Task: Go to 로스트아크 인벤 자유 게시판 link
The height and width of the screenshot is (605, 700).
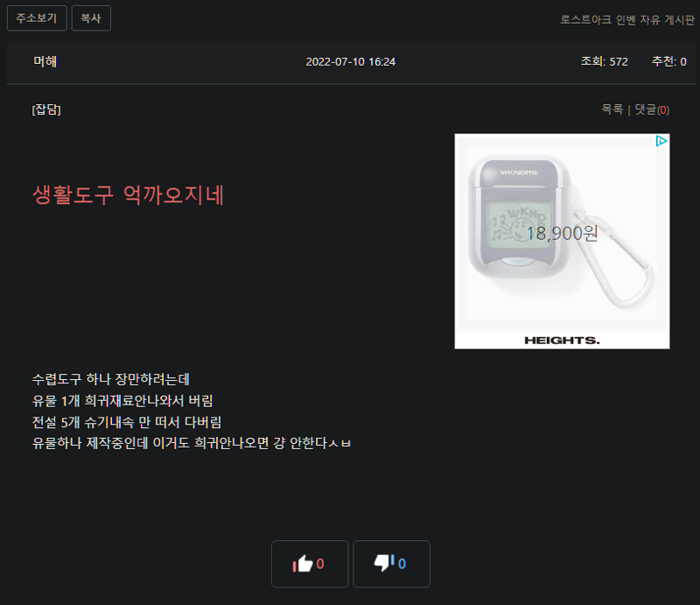Action: [x=627, y=19]
